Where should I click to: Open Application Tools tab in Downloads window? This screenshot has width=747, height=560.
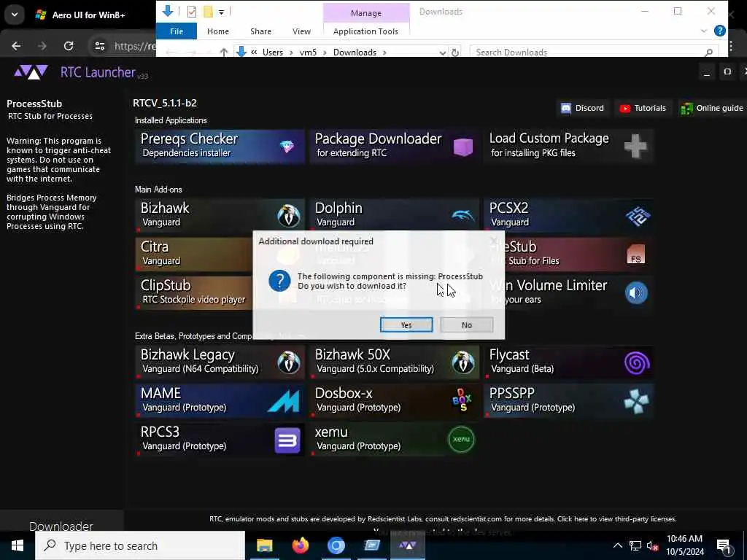tap(365, 31)
